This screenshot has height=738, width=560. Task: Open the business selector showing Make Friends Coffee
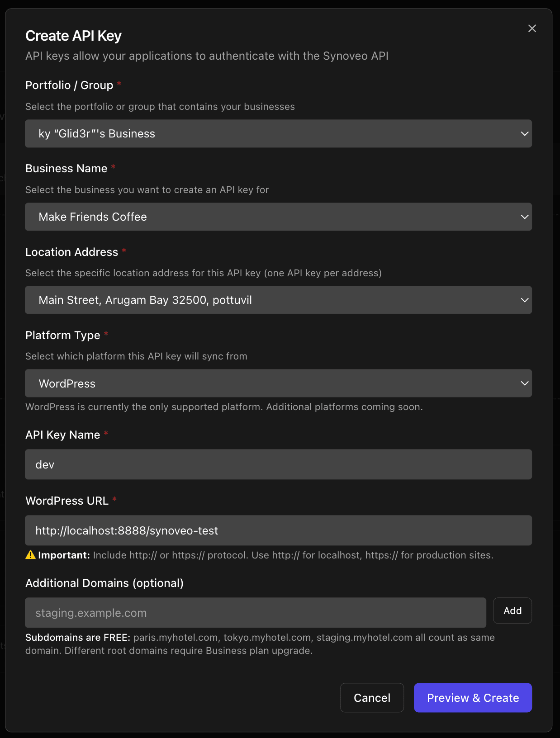[278, 217]
